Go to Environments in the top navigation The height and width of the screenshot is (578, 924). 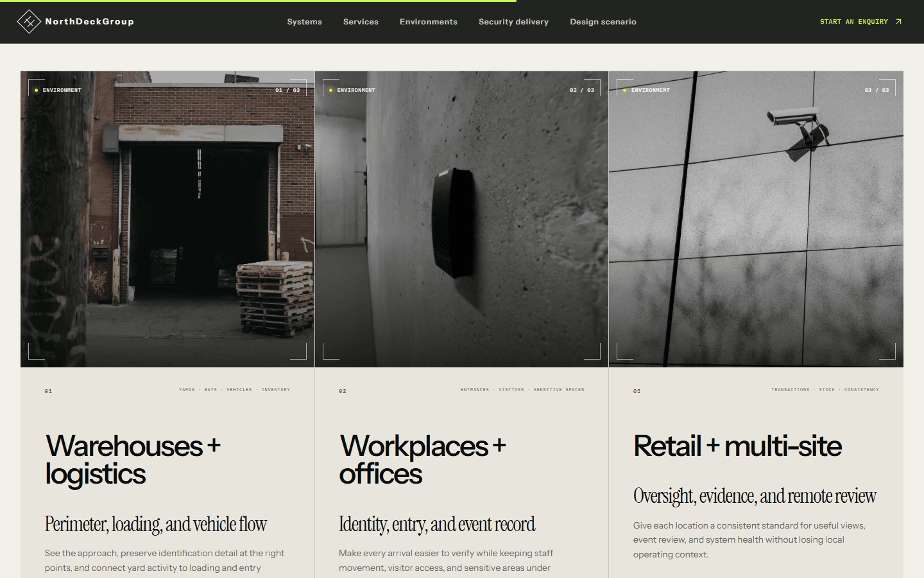click(x=429, y=22)
